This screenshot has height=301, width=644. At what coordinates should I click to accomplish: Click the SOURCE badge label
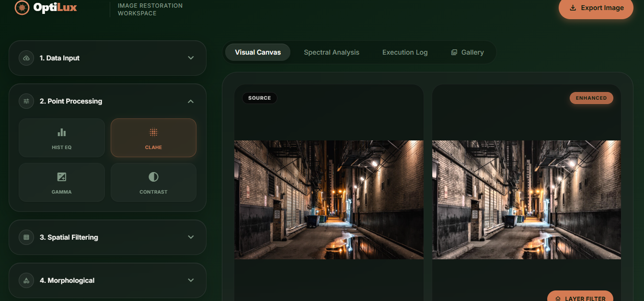tap(260, 98)
